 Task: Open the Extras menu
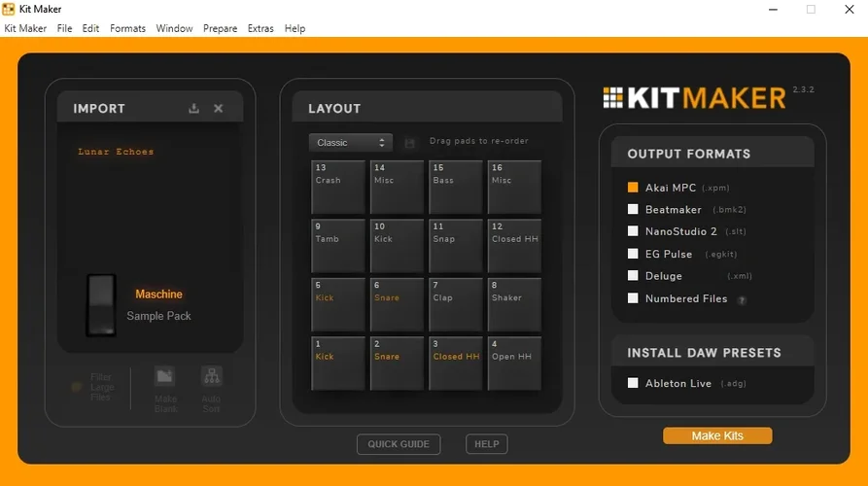coord(260,28)
